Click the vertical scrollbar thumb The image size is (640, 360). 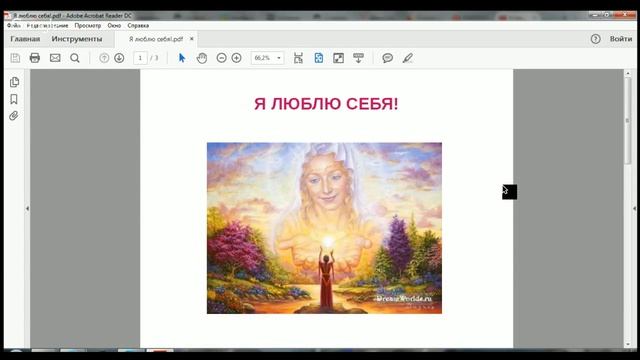click(x=628, y=122)
